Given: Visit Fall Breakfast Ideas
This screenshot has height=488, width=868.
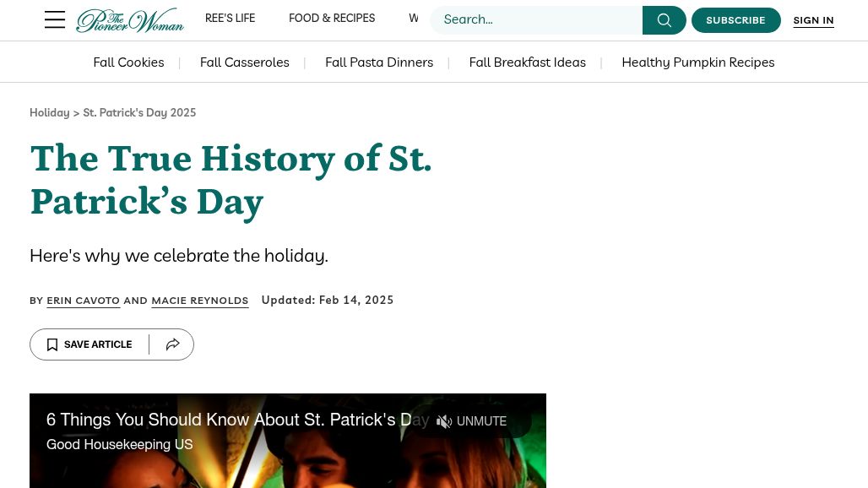Looking at the screenshot, I should (527, 62).
